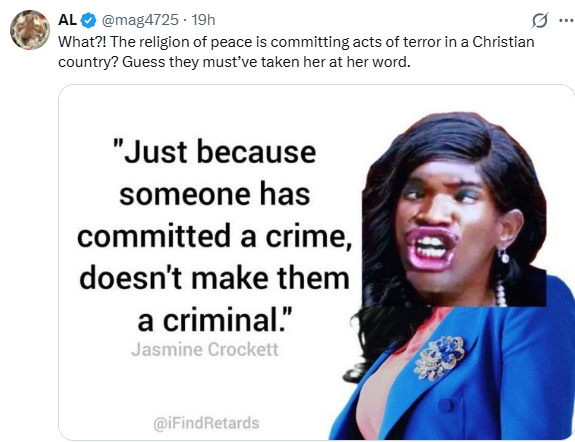The image size is (575, 442).
Task: Click the "doesn't make them" quote line
Action: tap(214, 278)
